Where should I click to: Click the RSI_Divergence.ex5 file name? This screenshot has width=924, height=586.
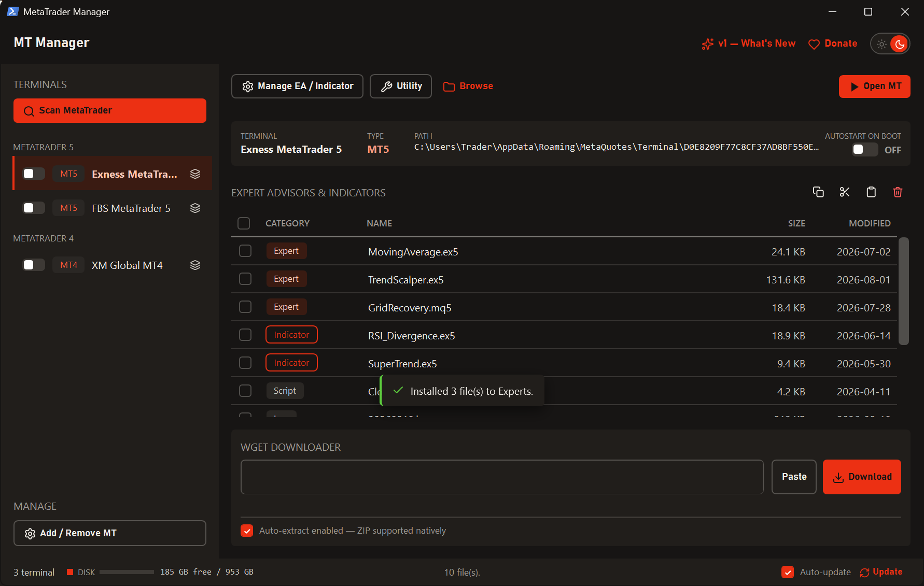point(412,336)
